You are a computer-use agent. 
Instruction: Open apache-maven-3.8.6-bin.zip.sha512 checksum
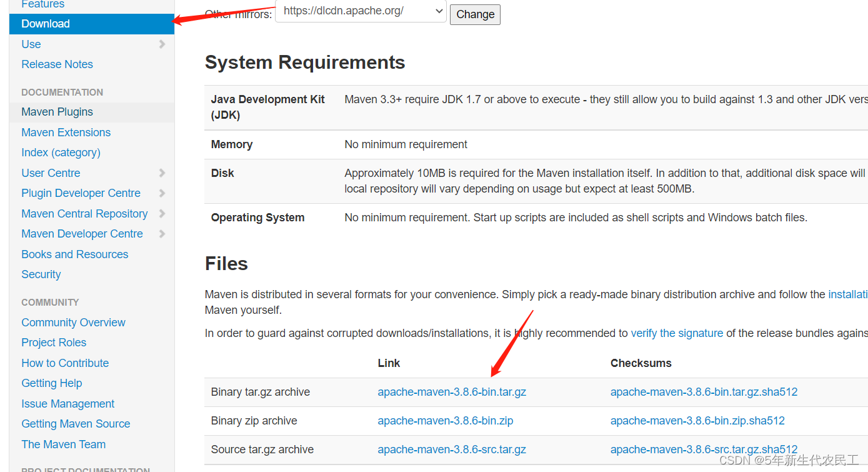point(697,421)
